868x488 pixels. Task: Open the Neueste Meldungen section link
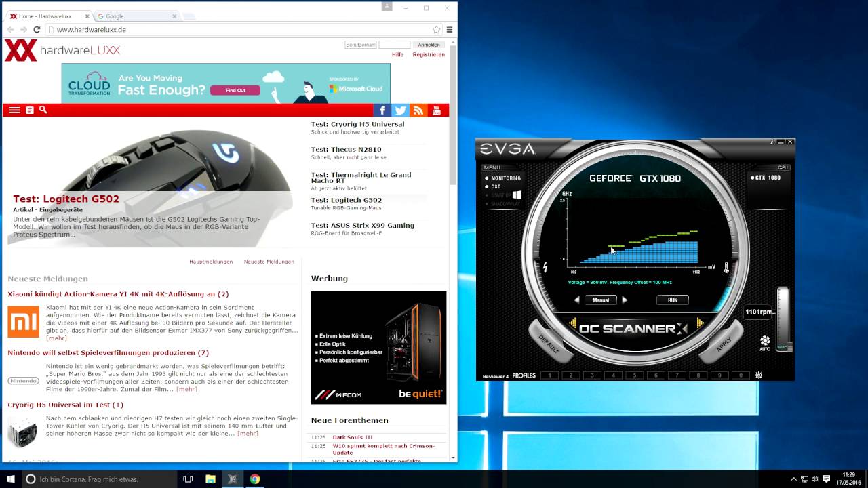pyautogui.click(x=269, y=262)
